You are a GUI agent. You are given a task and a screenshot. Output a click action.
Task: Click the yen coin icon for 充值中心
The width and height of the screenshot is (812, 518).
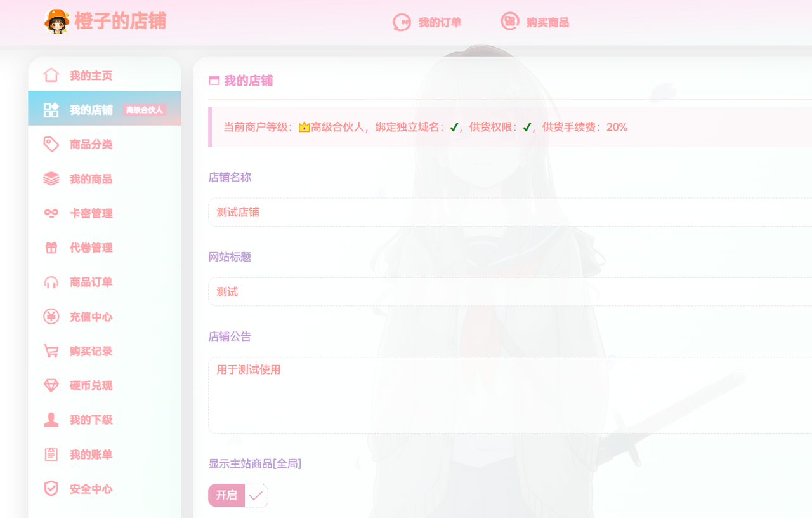(51, 317)
